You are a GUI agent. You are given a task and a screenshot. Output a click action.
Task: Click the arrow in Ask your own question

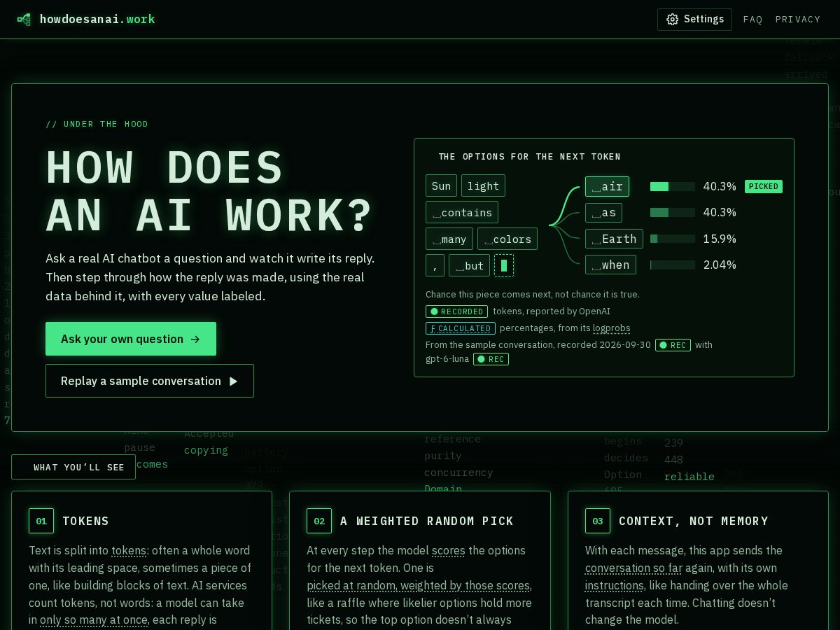tap(195, 339)
